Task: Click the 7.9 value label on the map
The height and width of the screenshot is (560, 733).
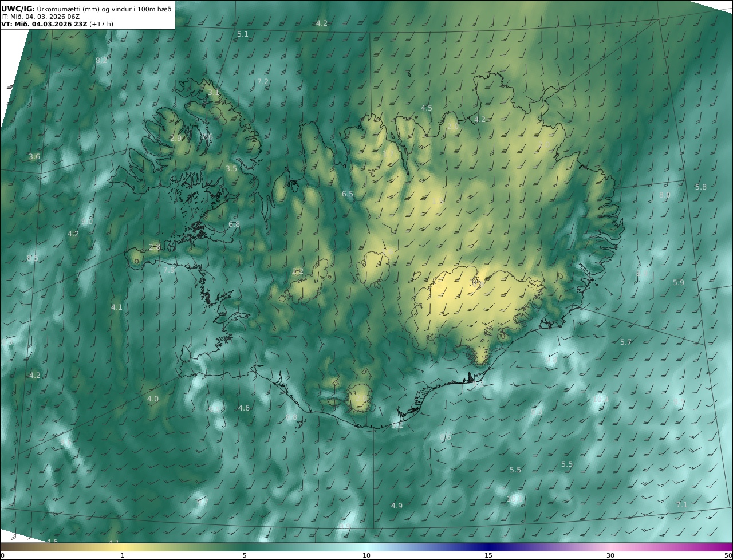Action: point(169,270)
